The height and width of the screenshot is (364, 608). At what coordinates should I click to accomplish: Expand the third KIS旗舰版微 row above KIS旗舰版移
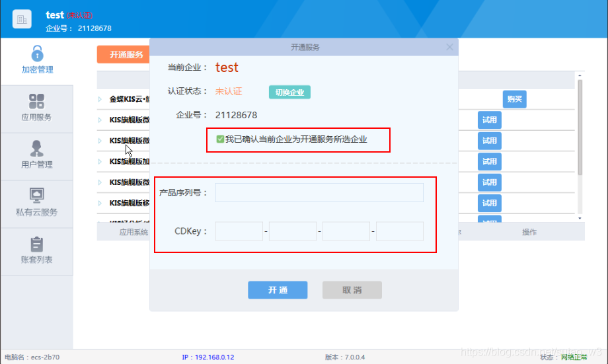[100, 182]
